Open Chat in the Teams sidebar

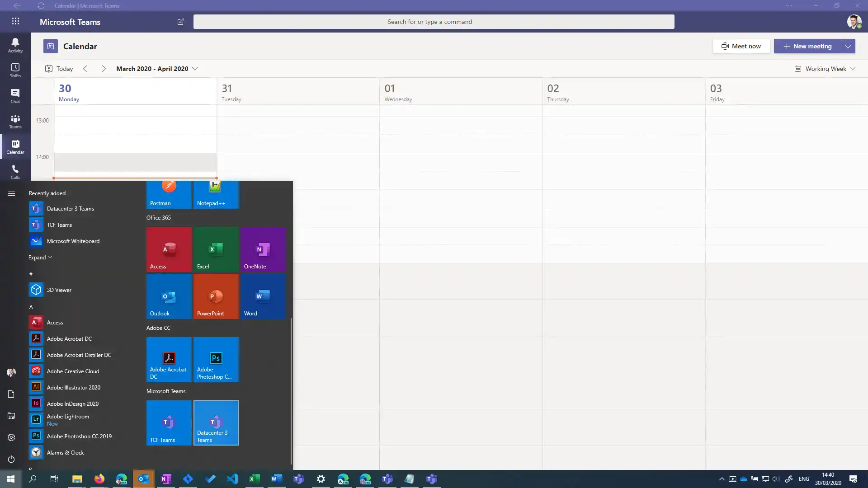15,96
